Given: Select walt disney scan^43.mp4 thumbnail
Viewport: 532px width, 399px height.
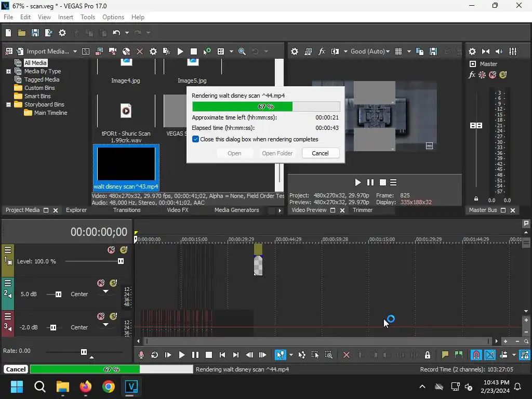Looking at the screenshot, I should pyautogui.click(x=126, y=168).
